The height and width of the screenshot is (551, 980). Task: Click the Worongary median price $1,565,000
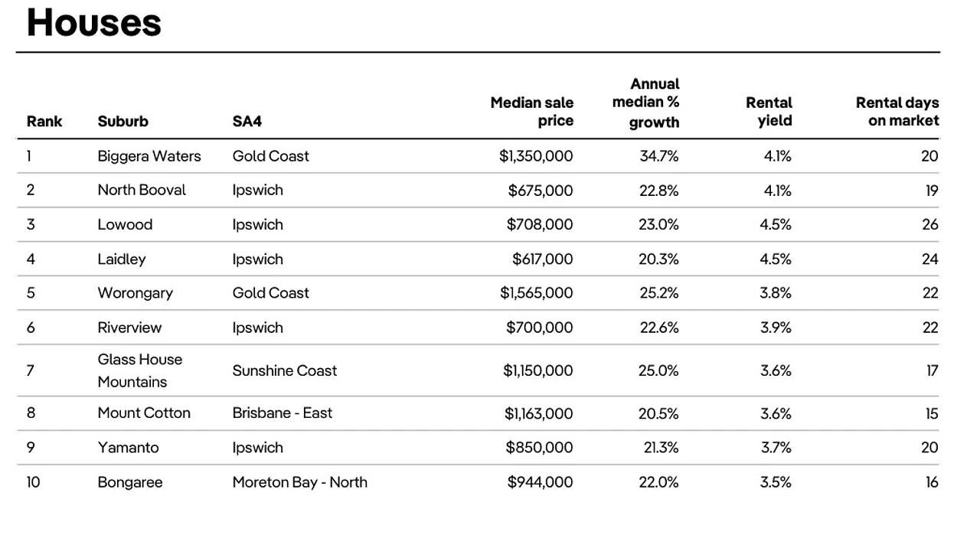[536, 293]
